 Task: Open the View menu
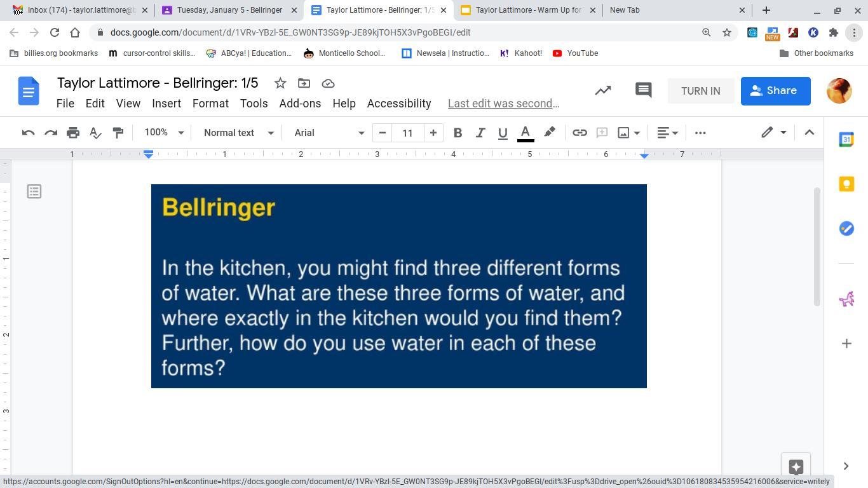128,104
